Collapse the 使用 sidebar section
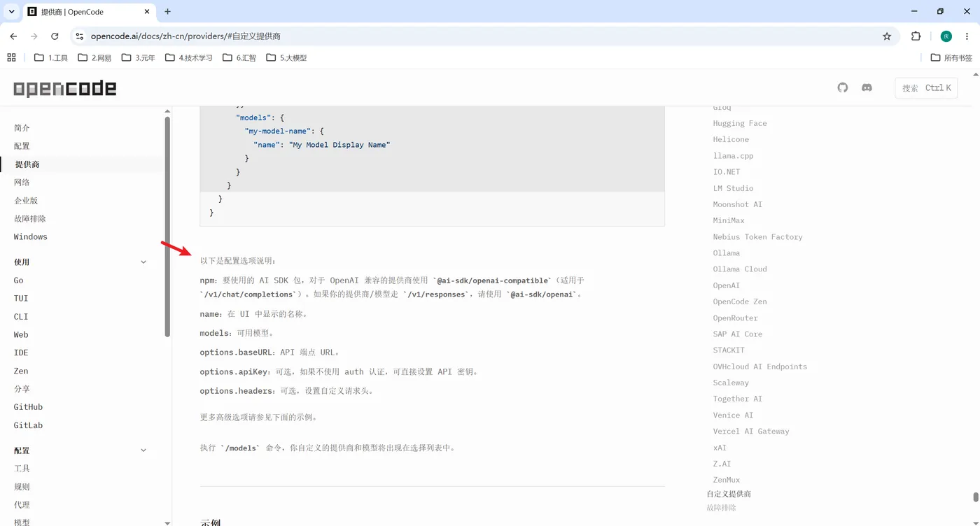Image resolution: width=980 pixels, height=526 pixels. click(x=143, y=262)
